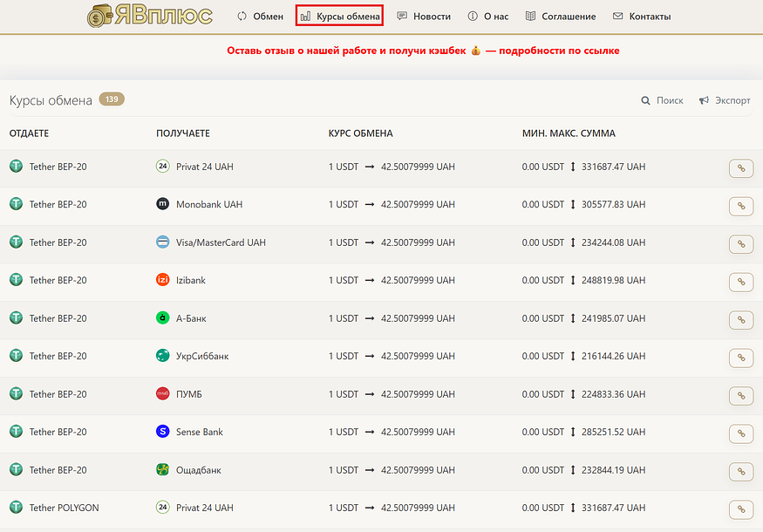The height and width of the screenshot is (532, 763).
Task: Open the Соглашение page
Action: 561,17
